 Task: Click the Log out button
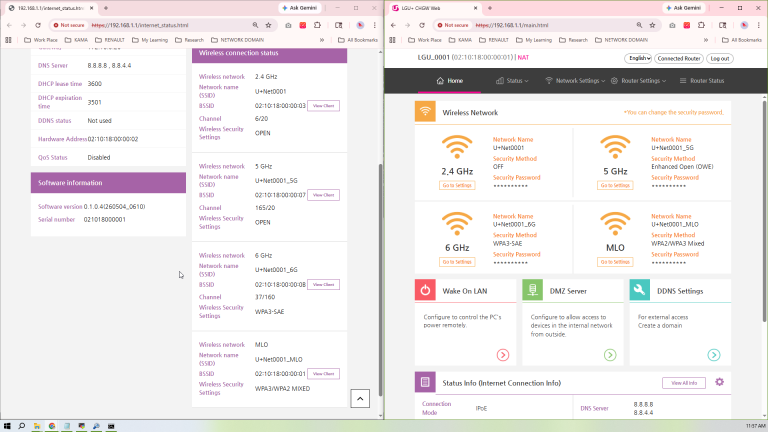pos(720,58)
